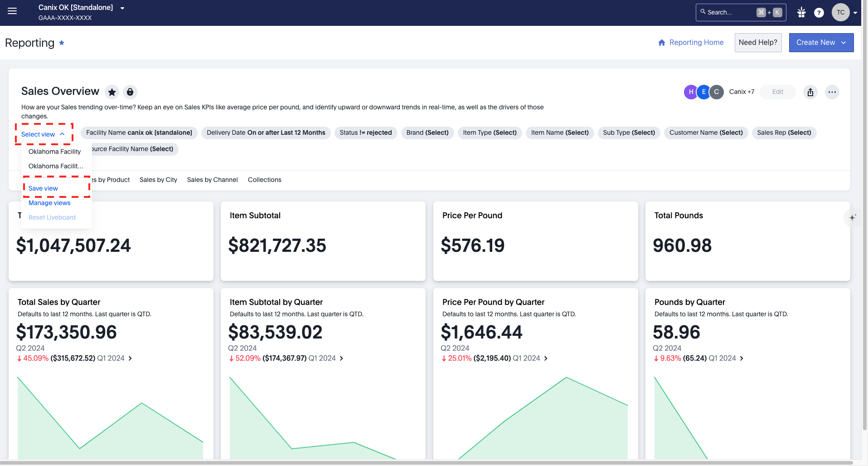This screenshot has width=868, height=466.
Task: Switch to Sales by Product tab
Action: coord(111,180)
